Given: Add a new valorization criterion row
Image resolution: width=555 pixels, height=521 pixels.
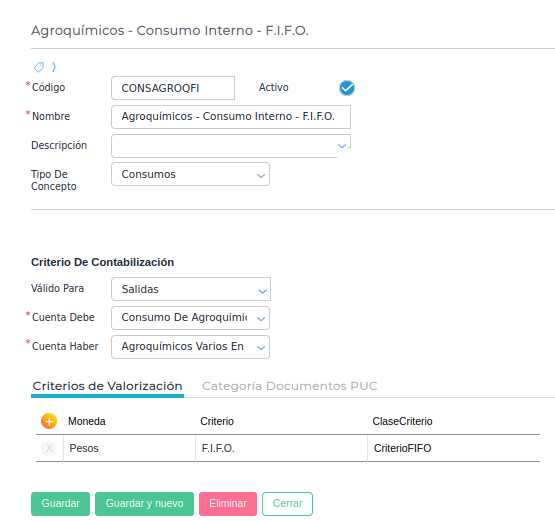Looking at the screenshot, I should [49, 421].
